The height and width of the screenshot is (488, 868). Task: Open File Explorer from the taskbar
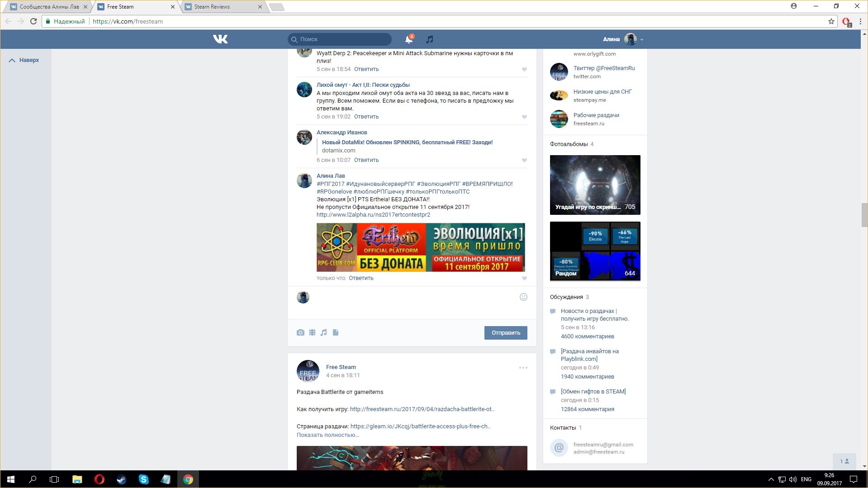pos(77,479)
